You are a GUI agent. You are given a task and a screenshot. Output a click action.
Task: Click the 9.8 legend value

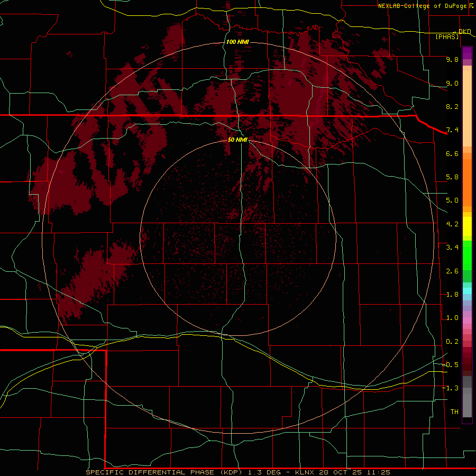click(452, 59)
